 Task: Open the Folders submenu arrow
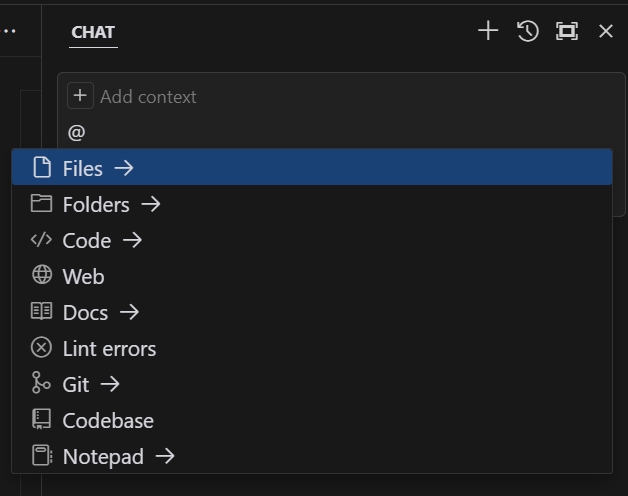coord(151,204)
